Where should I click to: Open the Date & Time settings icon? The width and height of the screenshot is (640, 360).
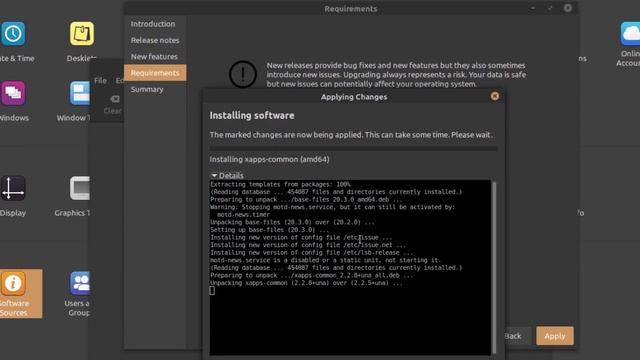click(x=13, y=33)
